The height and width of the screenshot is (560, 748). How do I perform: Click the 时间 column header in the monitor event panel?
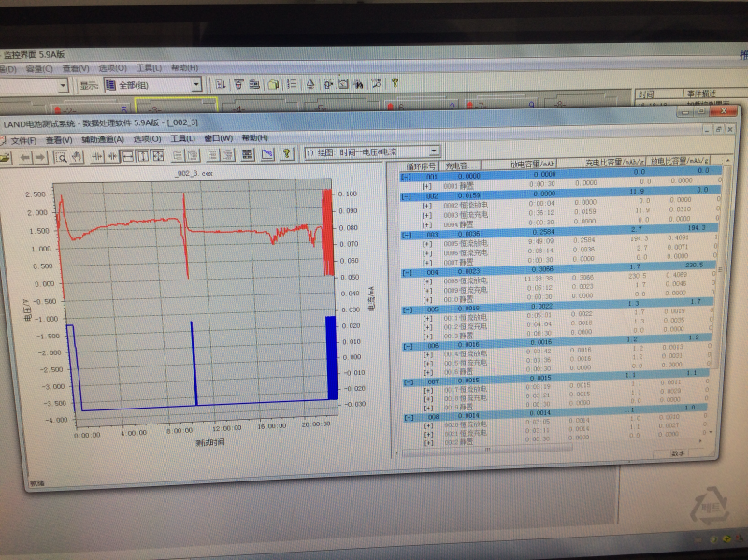(659, 94)
